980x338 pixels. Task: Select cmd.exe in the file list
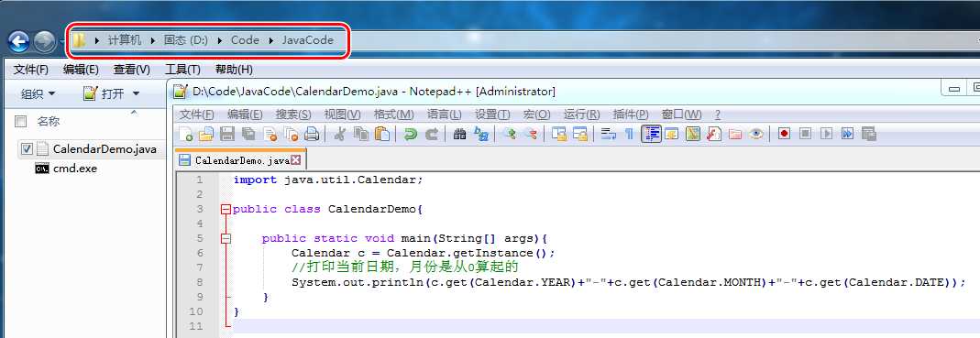pyautogui.click(x=66, y=168)
